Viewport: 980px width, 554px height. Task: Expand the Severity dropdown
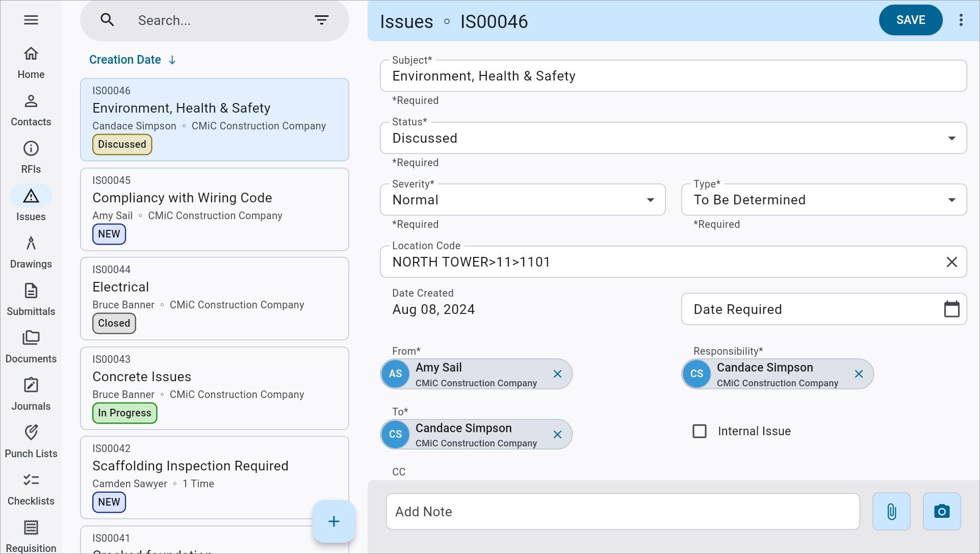[650, 200]
